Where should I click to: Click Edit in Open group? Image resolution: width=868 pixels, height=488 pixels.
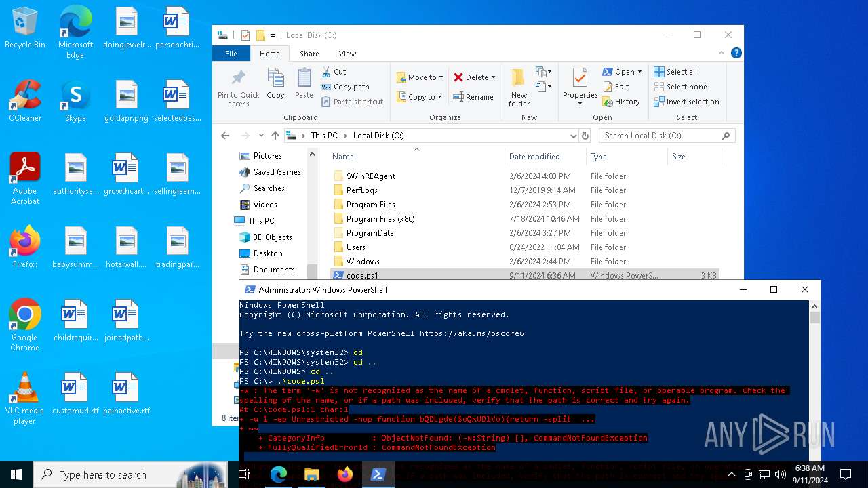(616, 87)
